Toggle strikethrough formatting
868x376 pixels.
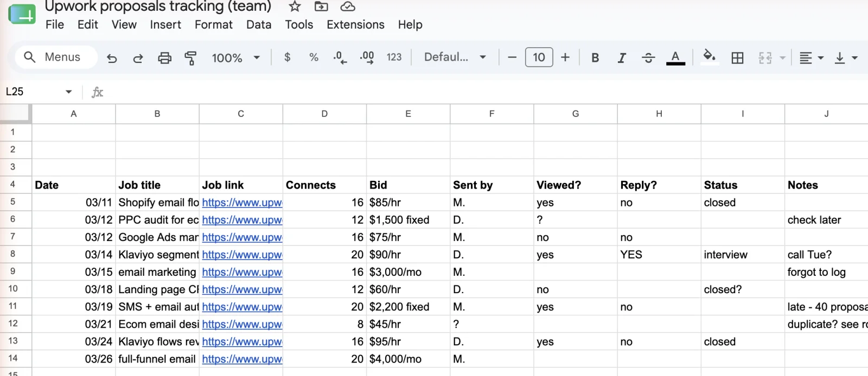pos(648,58)
